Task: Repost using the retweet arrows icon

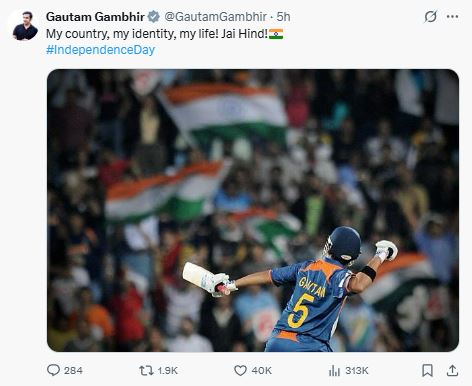Action: (146, 370)
